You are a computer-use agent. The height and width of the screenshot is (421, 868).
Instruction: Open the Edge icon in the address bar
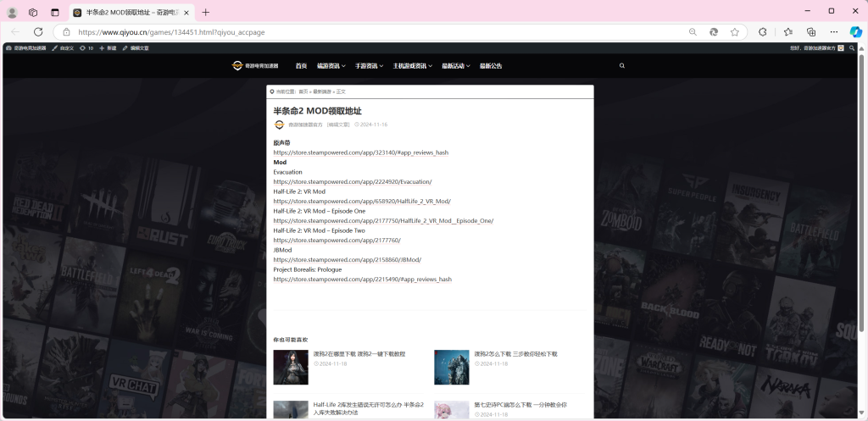(714, 32)
